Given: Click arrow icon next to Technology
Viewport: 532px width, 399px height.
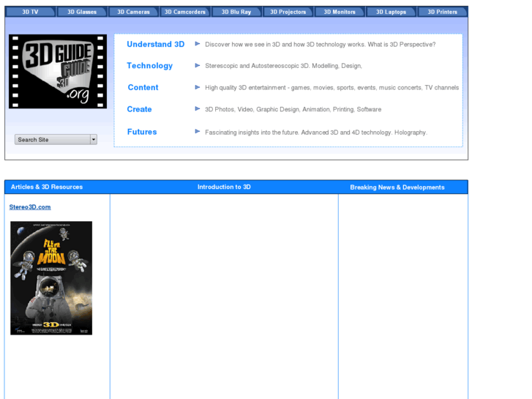Looking at the screenshot, I should pos(198,66).
